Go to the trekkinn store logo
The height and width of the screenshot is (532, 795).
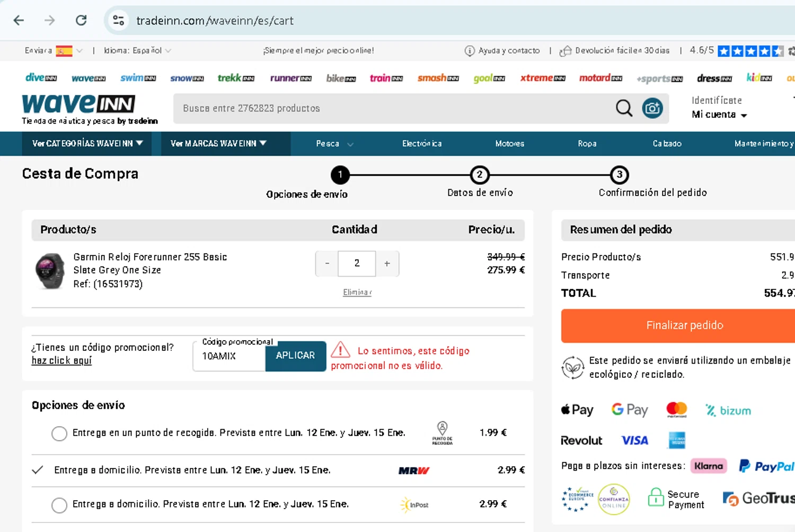pos(236,78)
